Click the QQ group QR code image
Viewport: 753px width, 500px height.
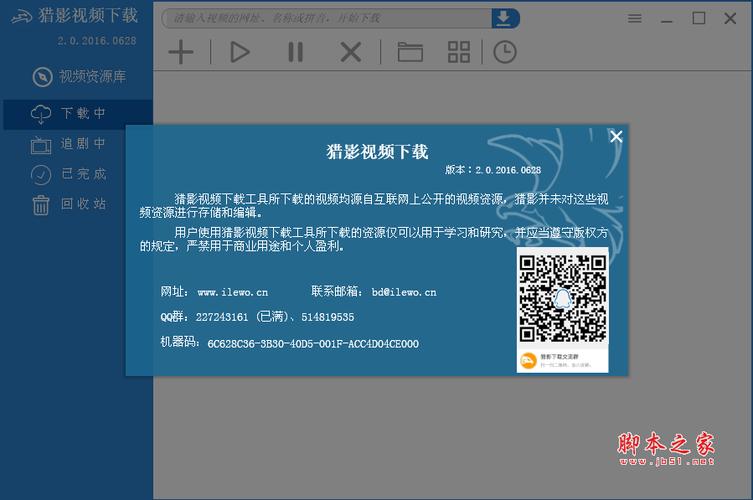[562, 298]
